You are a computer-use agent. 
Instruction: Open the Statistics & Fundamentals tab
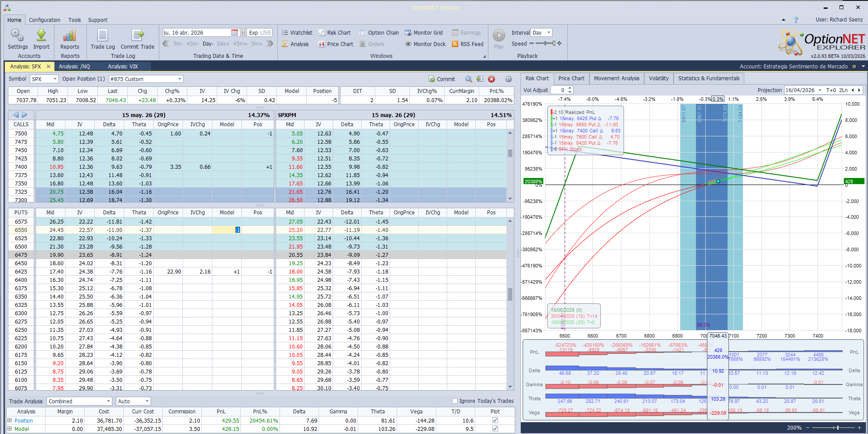coord(709,78)
